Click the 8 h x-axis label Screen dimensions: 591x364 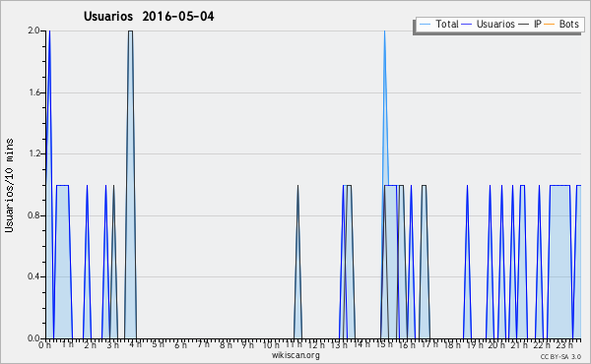[226, 345]
